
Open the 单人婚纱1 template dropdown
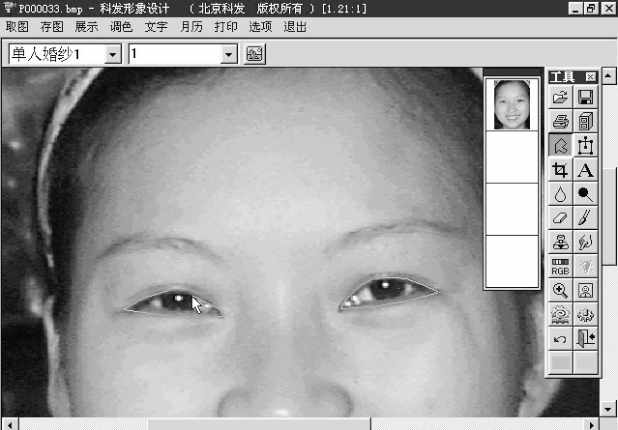coord(113,54)
